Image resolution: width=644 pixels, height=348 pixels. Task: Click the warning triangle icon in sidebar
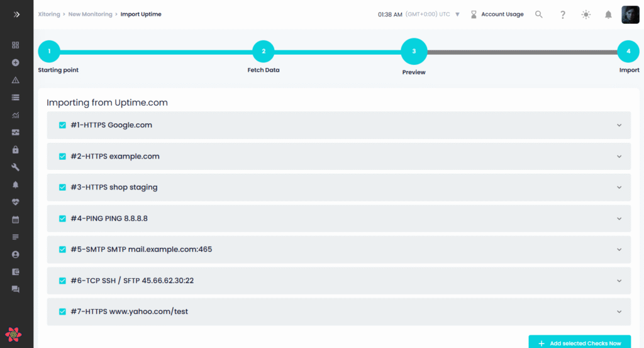pyautogui.click(x=16, y=80)
